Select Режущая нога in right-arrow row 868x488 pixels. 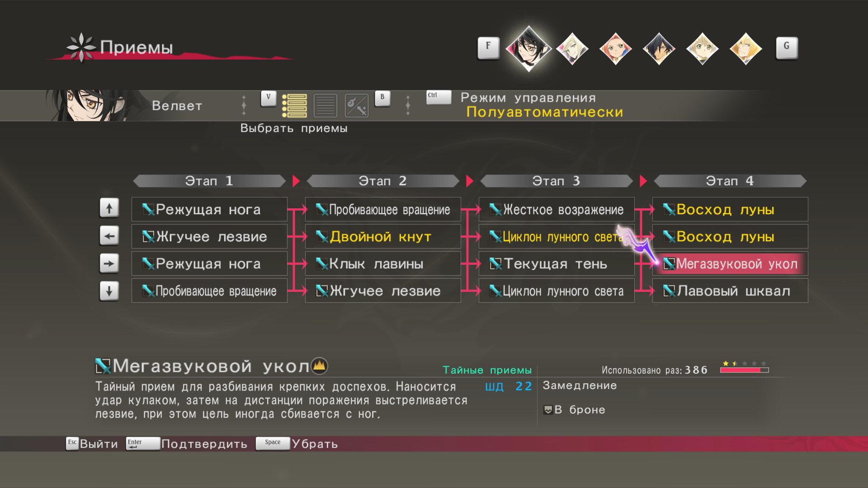pyautogui.click(x=209, y=263)
